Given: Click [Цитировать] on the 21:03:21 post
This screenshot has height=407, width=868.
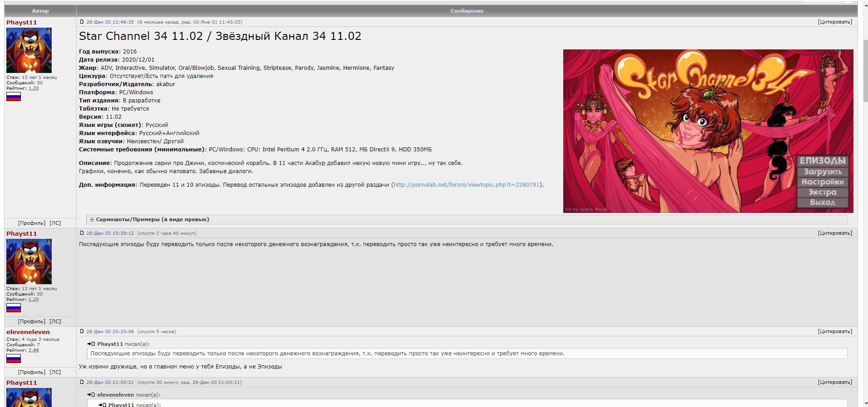Looking at the screenshot, I should click(x=835, y=382).
